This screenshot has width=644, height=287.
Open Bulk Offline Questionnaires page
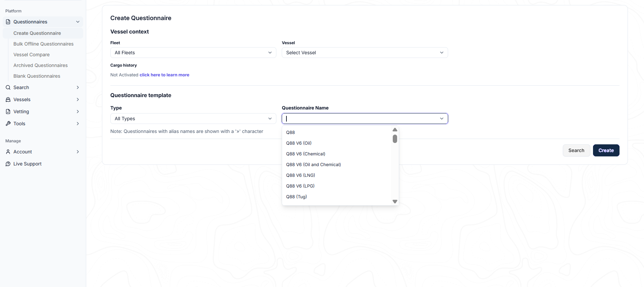[x=43, y=44]
